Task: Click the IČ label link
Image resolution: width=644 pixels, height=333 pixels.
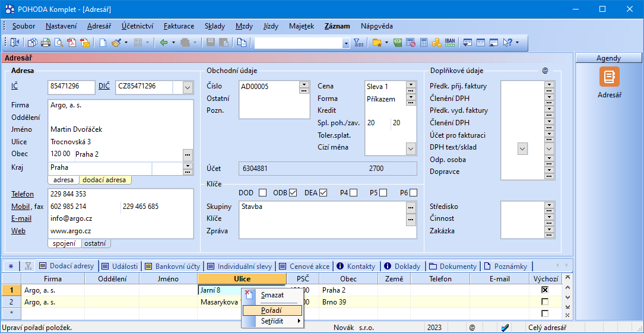Action: tap(14, 86)
